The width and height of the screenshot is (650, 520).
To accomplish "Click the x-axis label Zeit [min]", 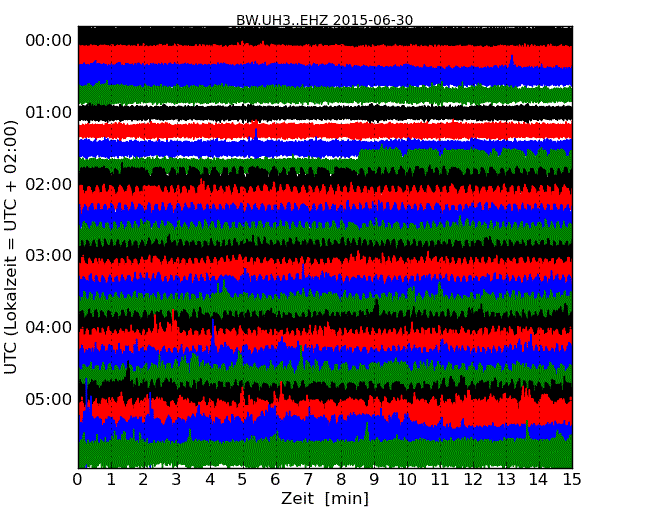I will tap(325, 498).
